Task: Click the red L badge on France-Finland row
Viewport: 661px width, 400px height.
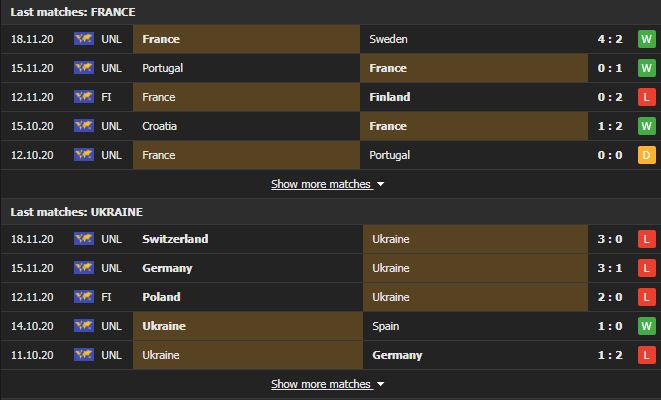Action: click(x=646, y=97)
